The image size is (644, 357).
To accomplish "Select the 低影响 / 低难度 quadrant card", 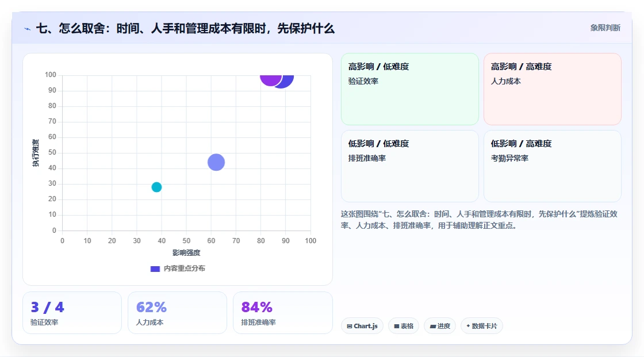I will [x=410, y=166].
